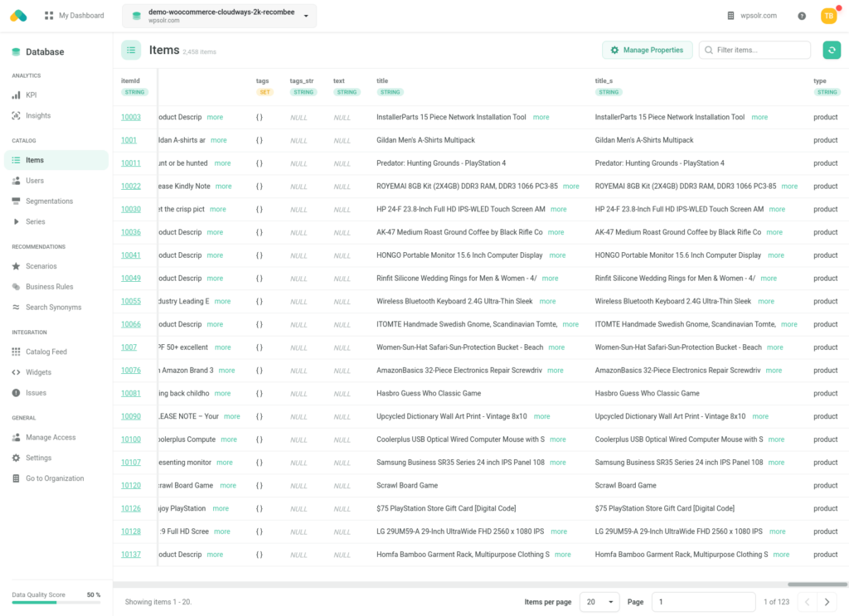
Task: Click the wpsolr.com organization label
Action: 759,16
